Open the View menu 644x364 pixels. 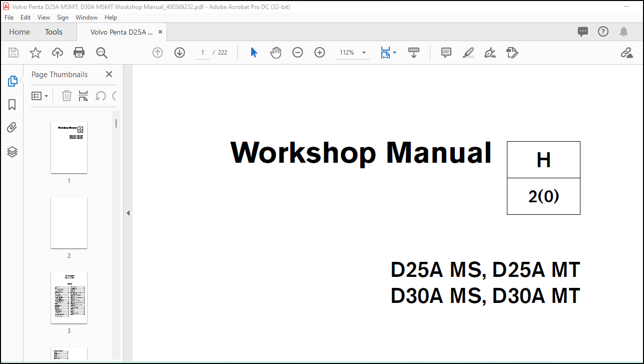click(x=44, y=17)
